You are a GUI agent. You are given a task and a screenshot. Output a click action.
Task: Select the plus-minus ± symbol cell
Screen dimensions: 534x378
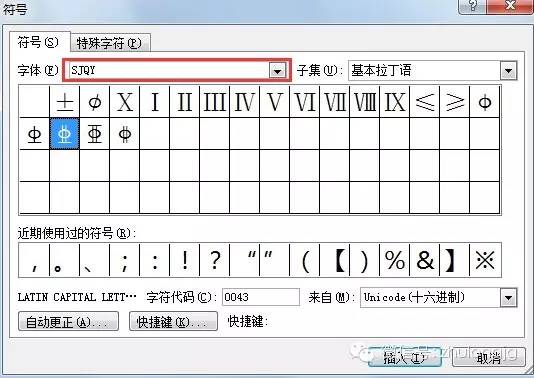[x=65, y=101]
